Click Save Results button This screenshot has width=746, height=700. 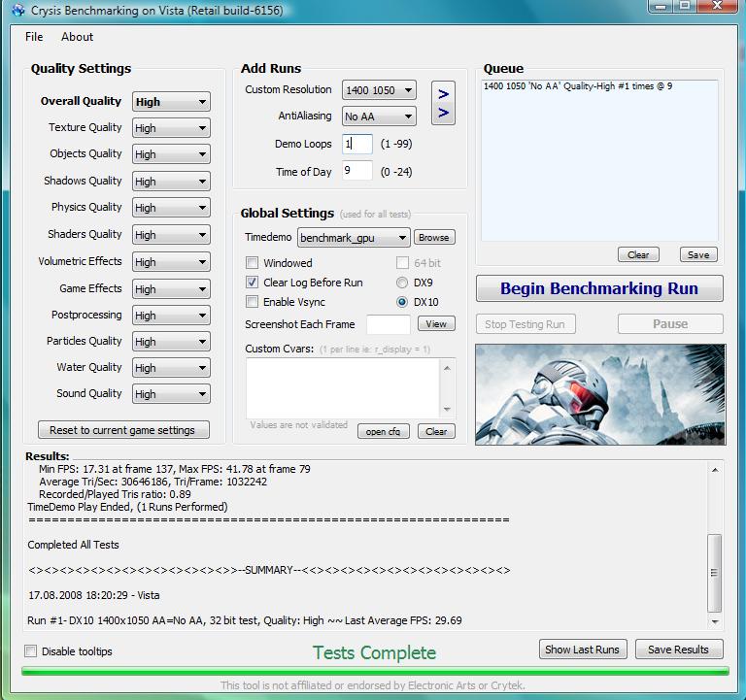pos(679,650)
